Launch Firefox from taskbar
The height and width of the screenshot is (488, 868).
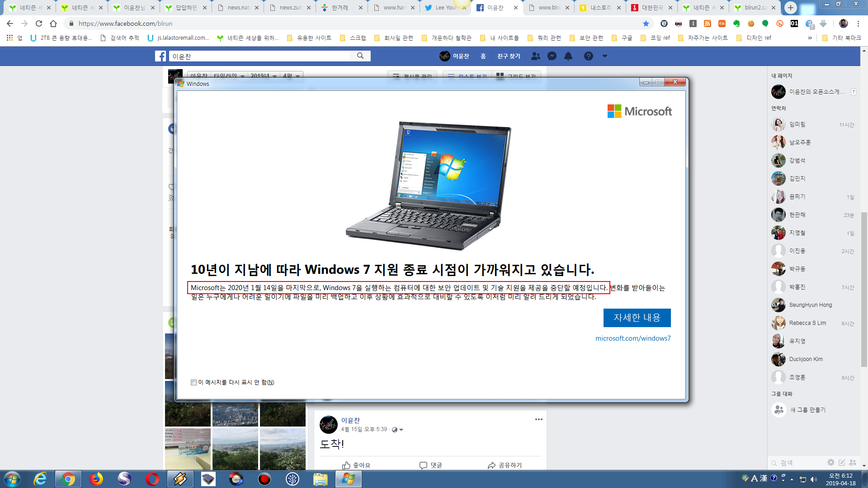(x=96, y=479)
